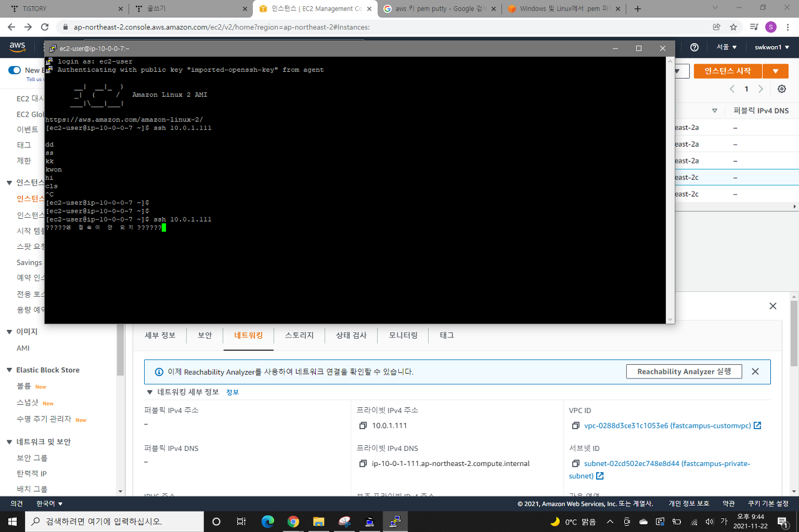Open Chrome media control icon

pyautogui.click(x=754, y=27)
